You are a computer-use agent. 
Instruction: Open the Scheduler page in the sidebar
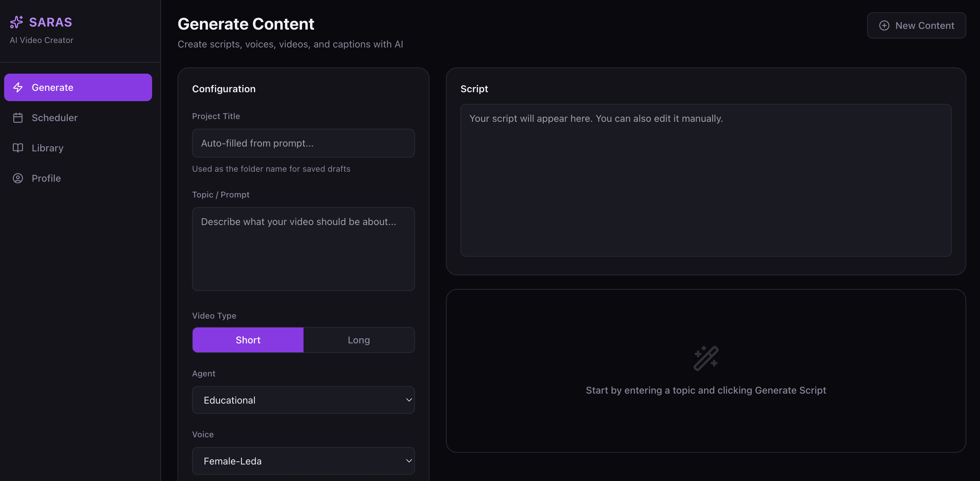[x=54, y=118]
